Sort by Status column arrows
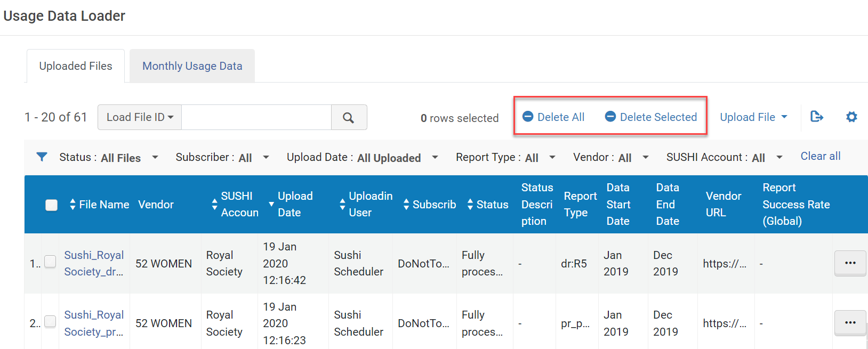Image resolution: width=868 pixels, height=349 pixels. 470,205
